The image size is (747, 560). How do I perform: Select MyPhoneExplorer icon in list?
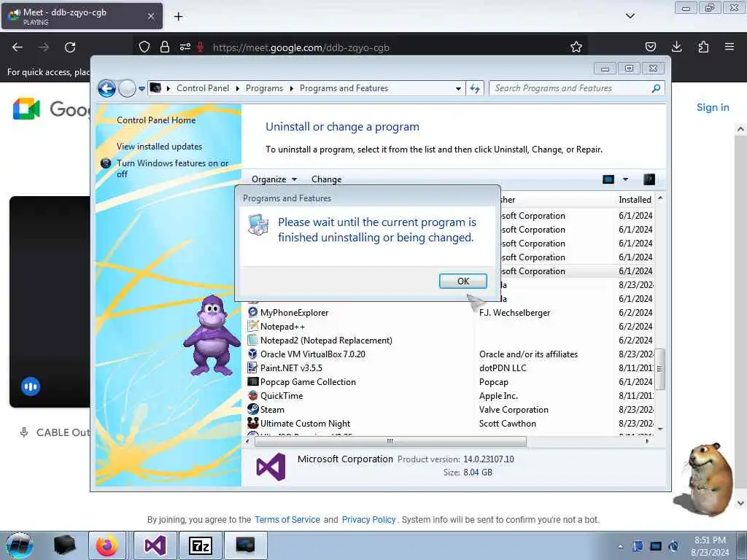click(253, 312)
